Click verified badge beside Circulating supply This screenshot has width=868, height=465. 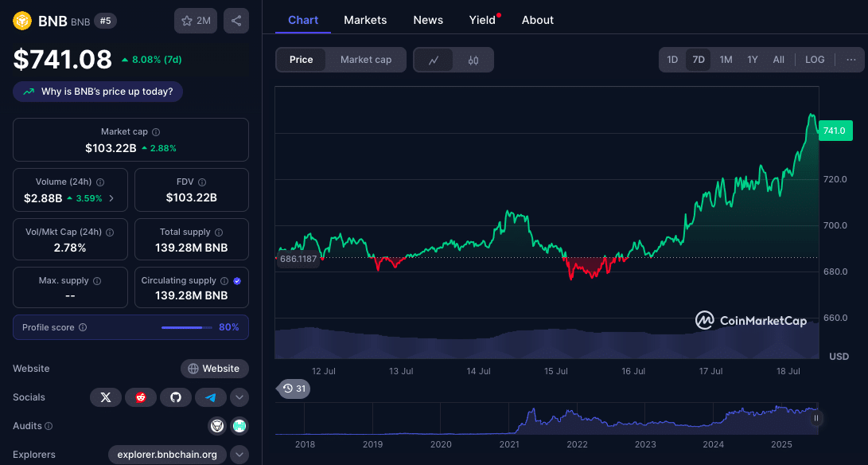pyautogui.click(x=237, y=281)
